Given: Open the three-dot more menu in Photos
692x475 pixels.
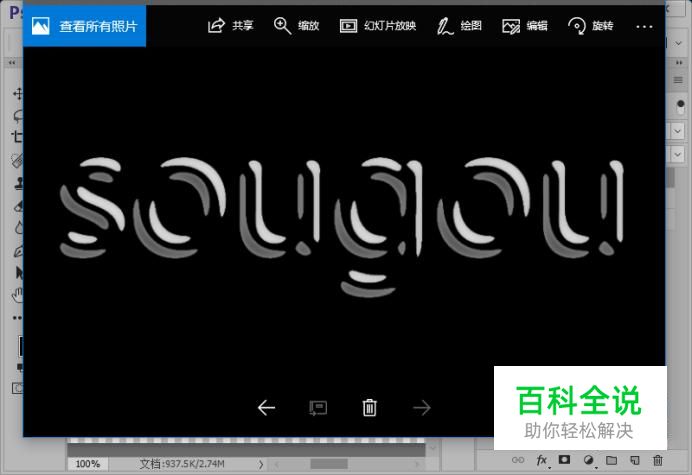Looking at the screenshot, I should click(644, 26).
